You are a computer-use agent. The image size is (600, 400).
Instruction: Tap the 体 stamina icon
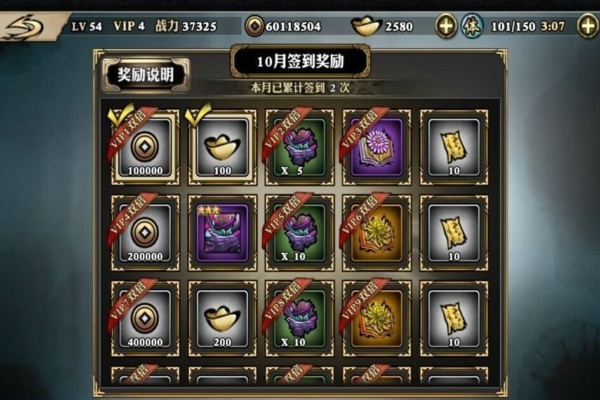click(471, 26)
